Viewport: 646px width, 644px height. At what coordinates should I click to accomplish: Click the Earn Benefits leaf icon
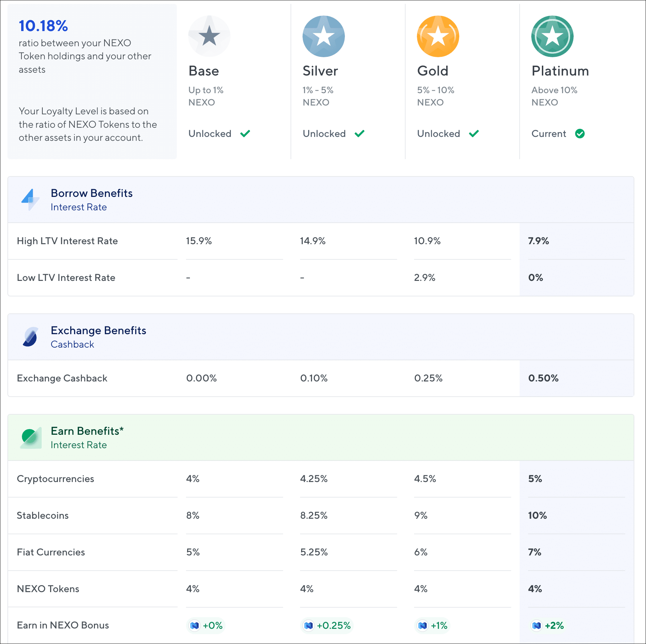click(31, 438)
